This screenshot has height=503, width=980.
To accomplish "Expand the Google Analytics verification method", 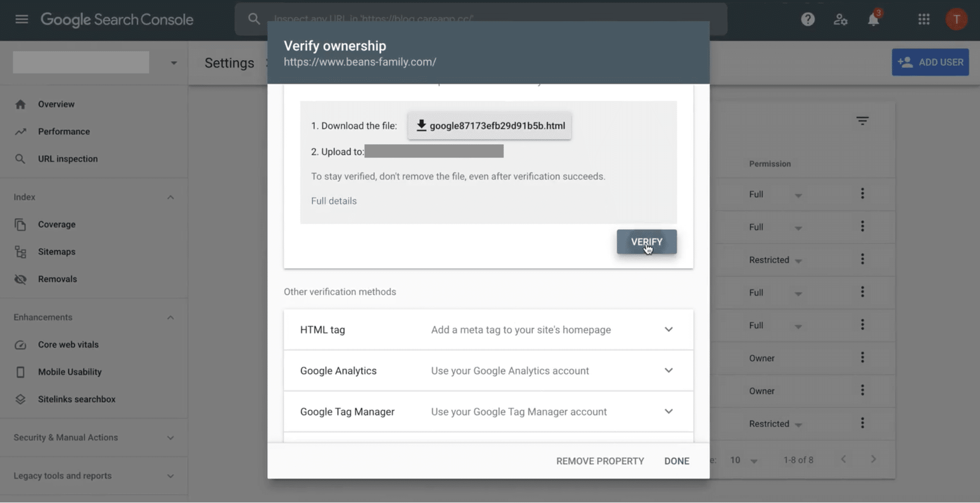I will (668, 371).
